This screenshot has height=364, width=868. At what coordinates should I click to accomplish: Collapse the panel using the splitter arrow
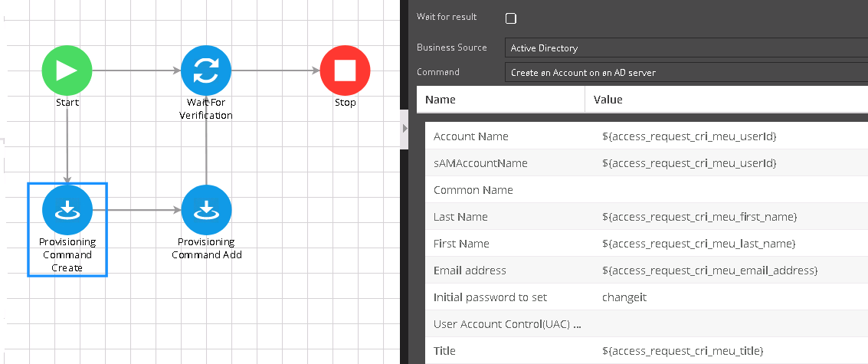click(x=405, y=129)
